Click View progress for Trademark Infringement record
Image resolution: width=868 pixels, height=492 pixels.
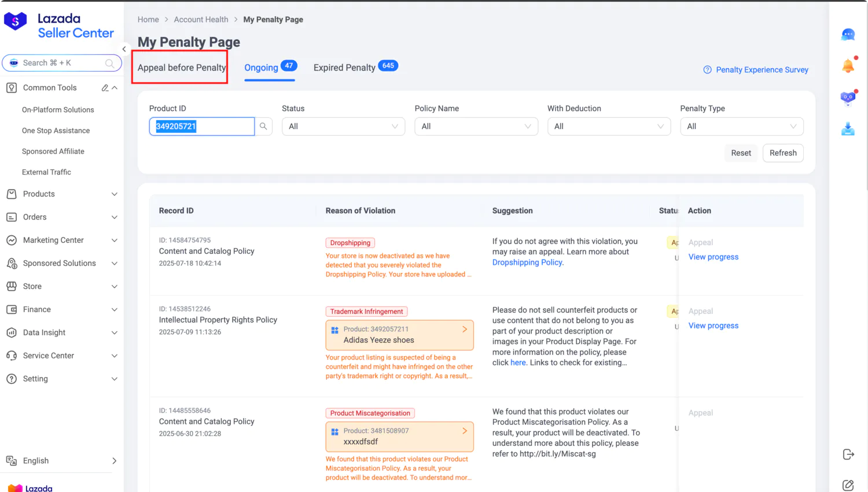pyautogui.click(x=713, y=326)
